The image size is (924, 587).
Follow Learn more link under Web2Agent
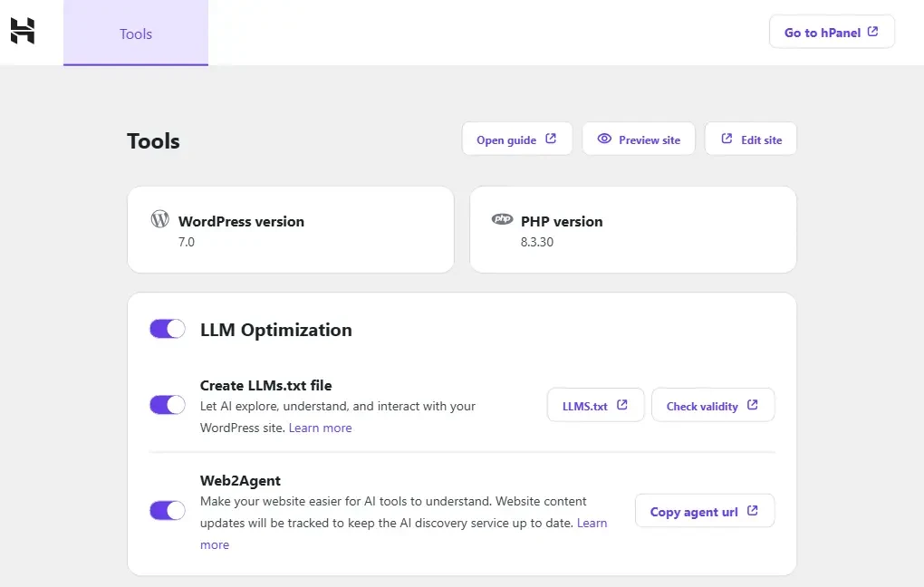tap(592, 523)
